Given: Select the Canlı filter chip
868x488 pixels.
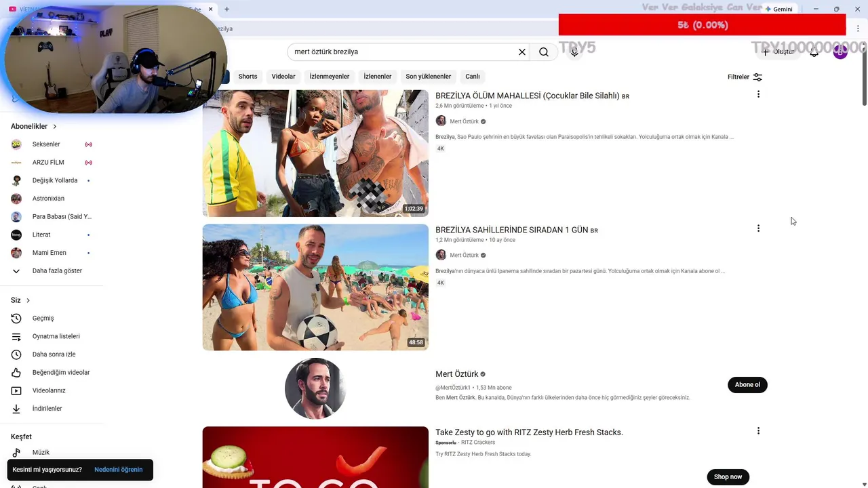Looking at the screenshot, I should point(473,77).
